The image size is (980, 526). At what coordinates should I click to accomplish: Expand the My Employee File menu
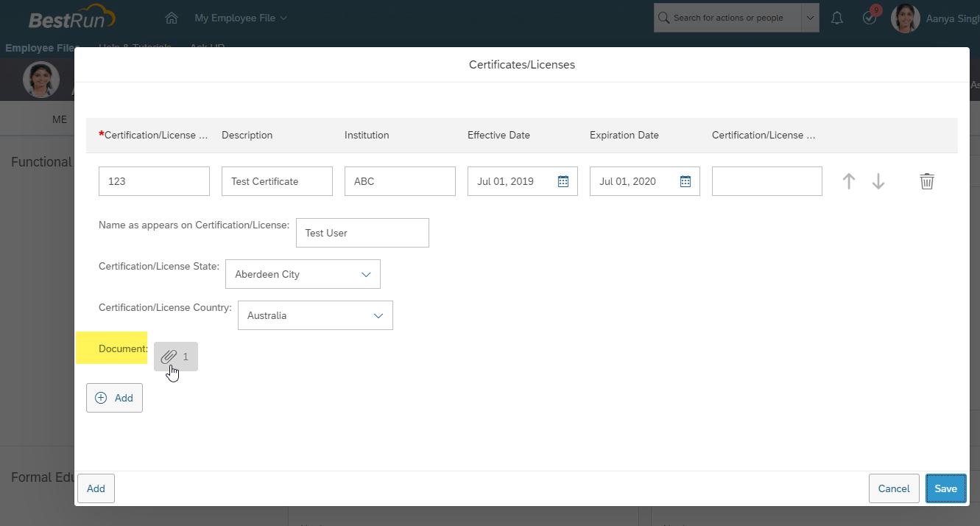[241, 18]
